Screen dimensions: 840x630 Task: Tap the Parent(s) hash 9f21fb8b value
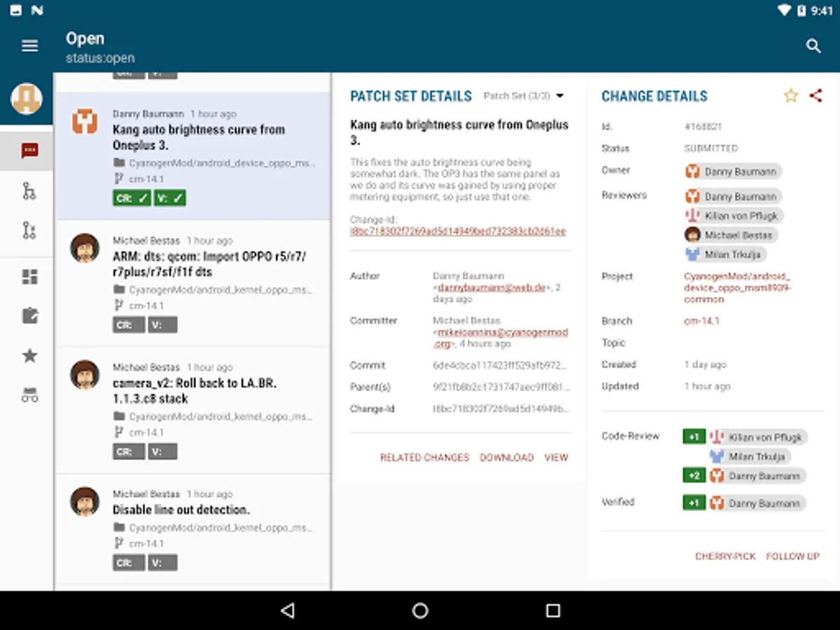click(500, 387)
